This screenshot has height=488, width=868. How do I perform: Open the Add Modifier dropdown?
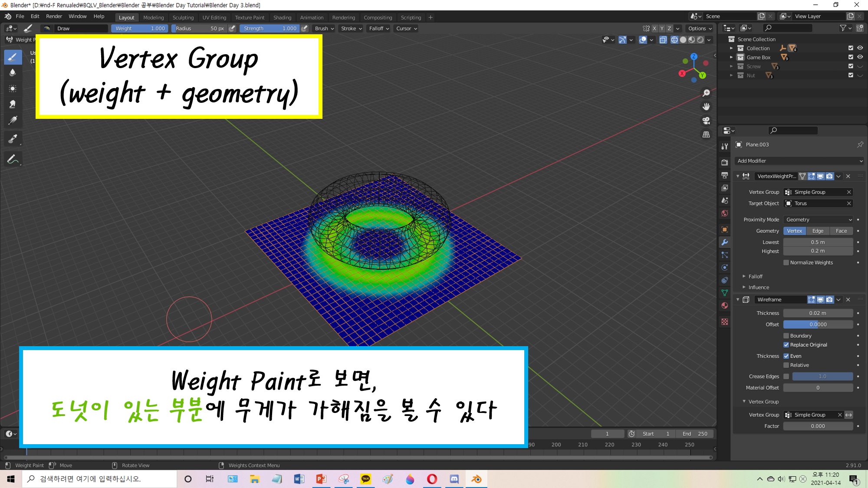pyautogui.click(x=799, y=161)
